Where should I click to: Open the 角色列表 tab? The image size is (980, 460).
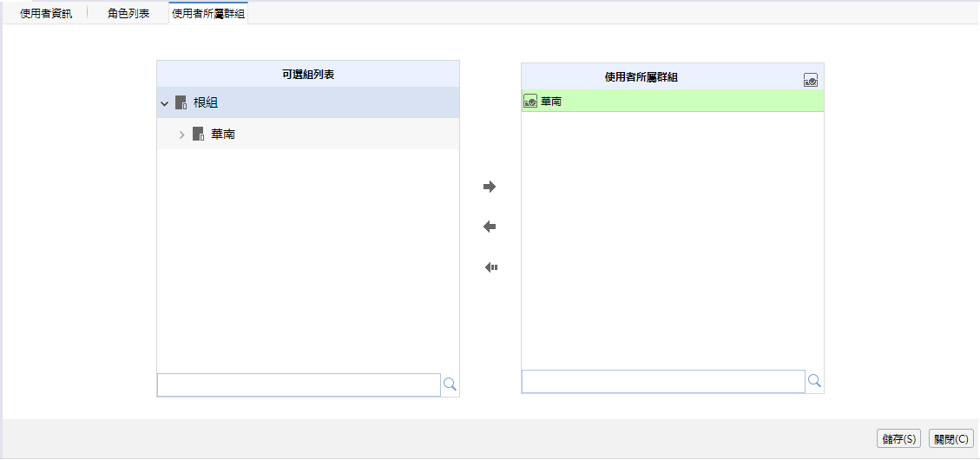[128, 14]
